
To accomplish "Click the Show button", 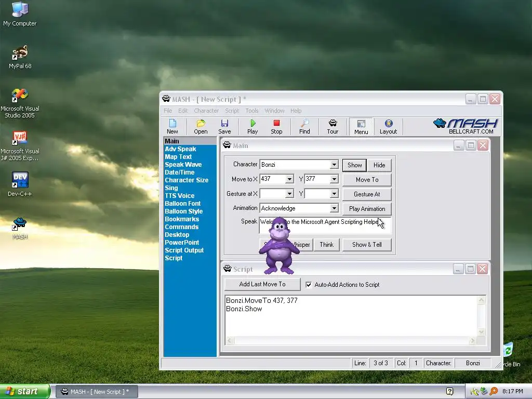I will [354, 165].
